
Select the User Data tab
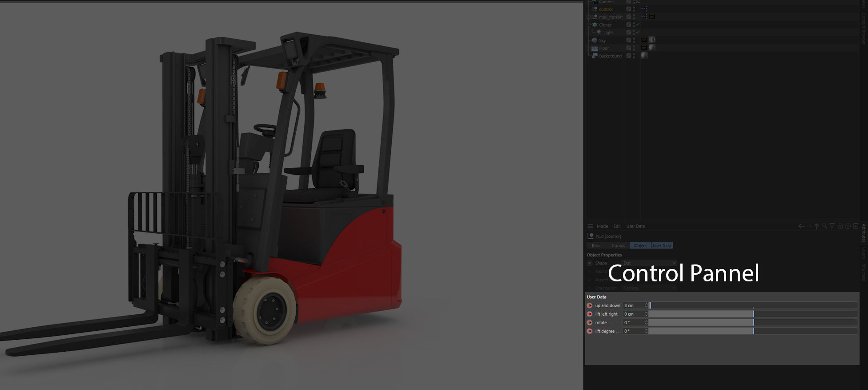click(662, 246)
